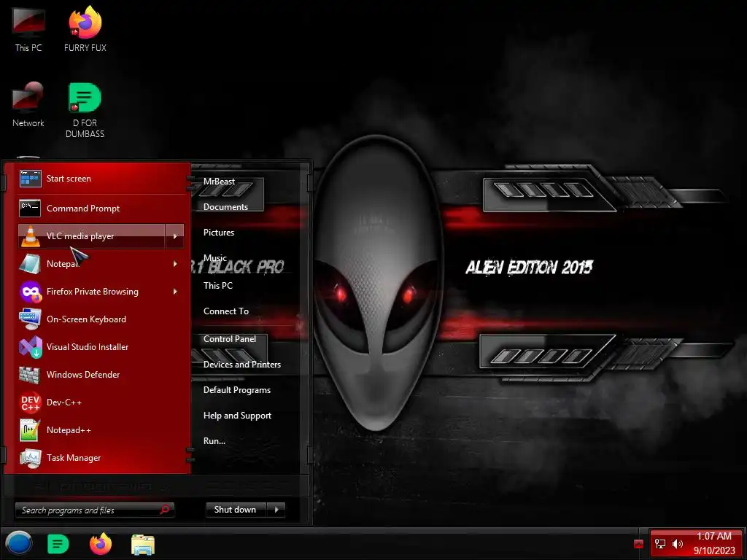Open the Shut down options arrow

[276, 510]
